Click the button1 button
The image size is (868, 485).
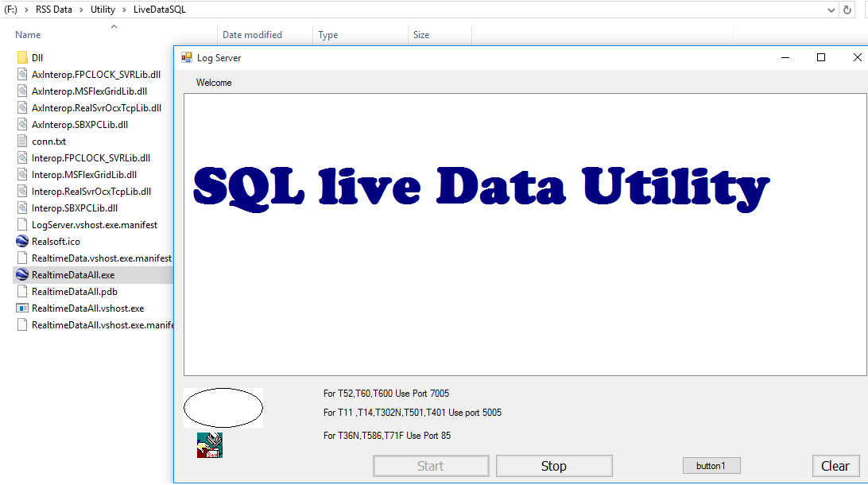pos(711,465)
